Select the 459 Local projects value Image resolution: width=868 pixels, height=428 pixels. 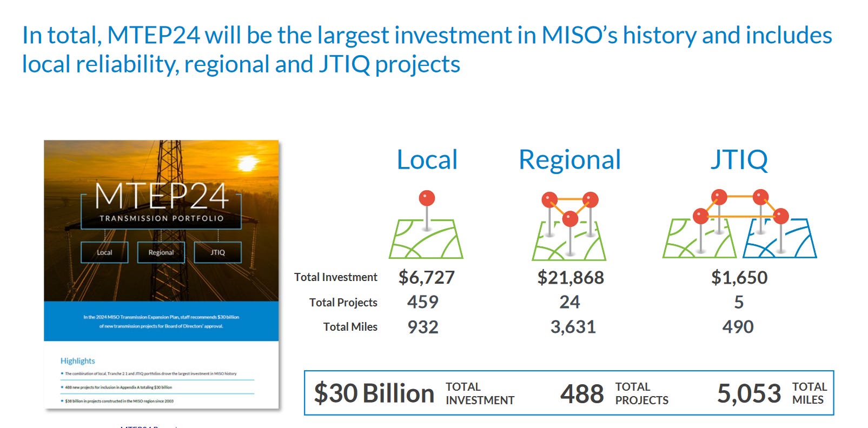423,302
